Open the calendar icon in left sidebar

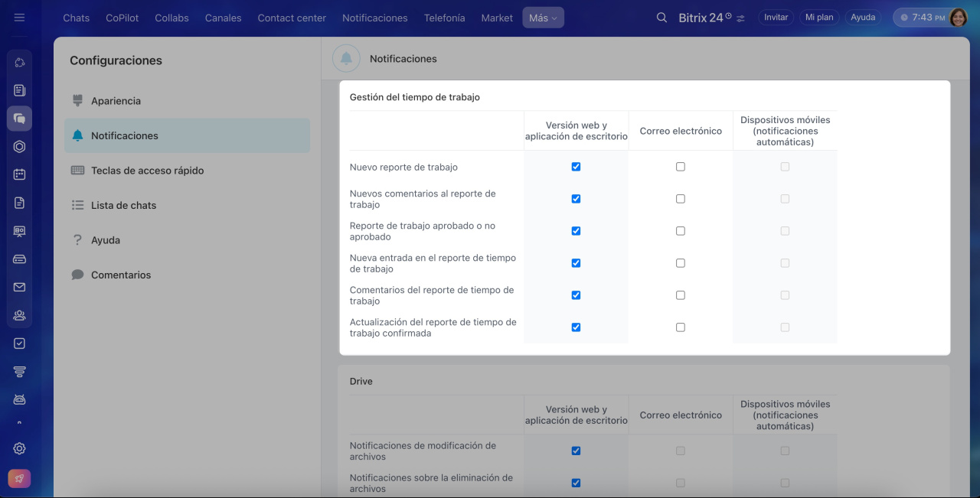click(20, 174)
